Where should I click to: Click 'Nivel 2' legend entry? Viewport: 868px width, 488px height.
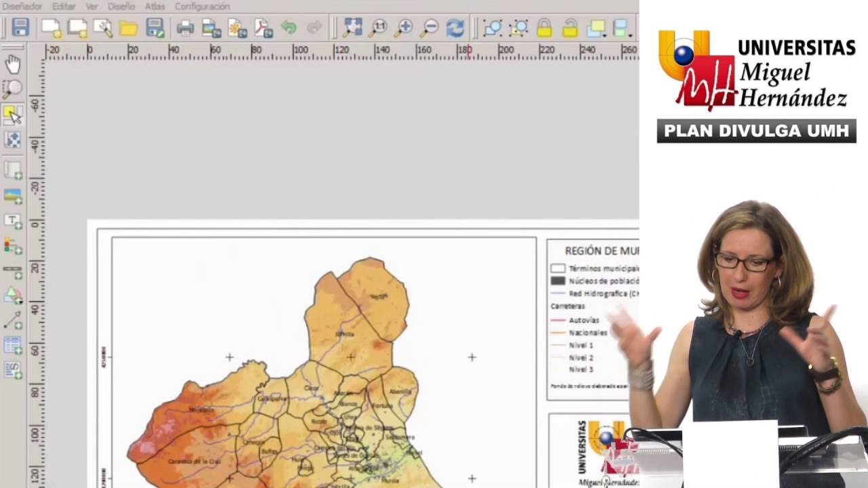[x=581, y=357]
